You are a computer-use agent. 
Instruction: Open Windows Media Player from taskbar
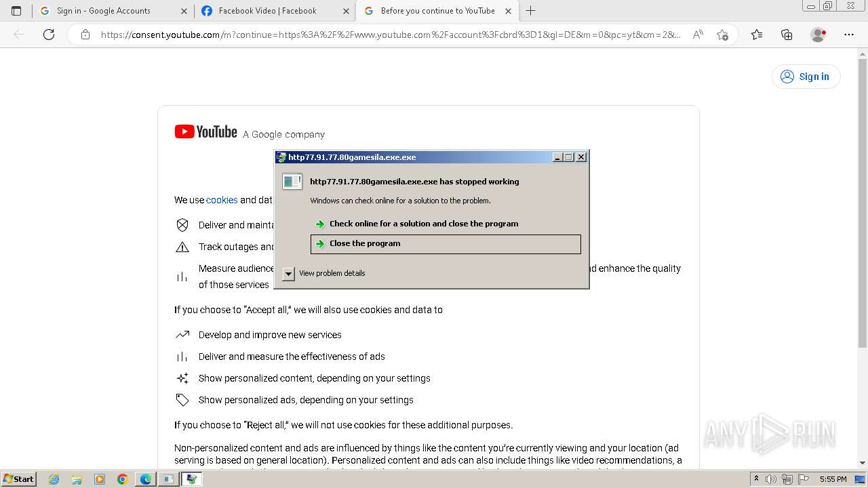click(x=100, y=479)
